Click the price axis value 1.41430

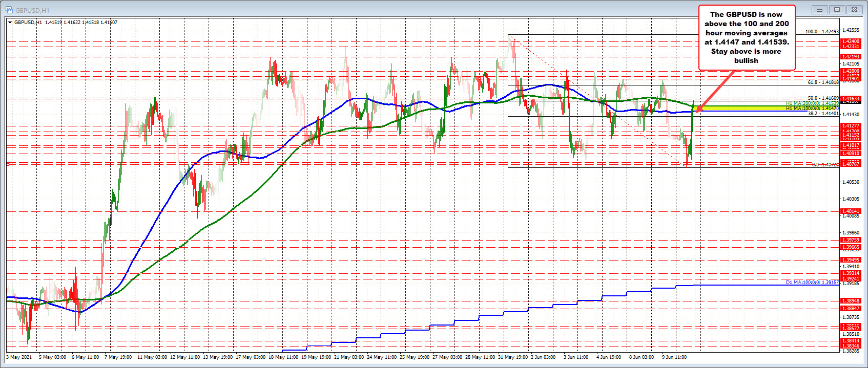(851, 115)
